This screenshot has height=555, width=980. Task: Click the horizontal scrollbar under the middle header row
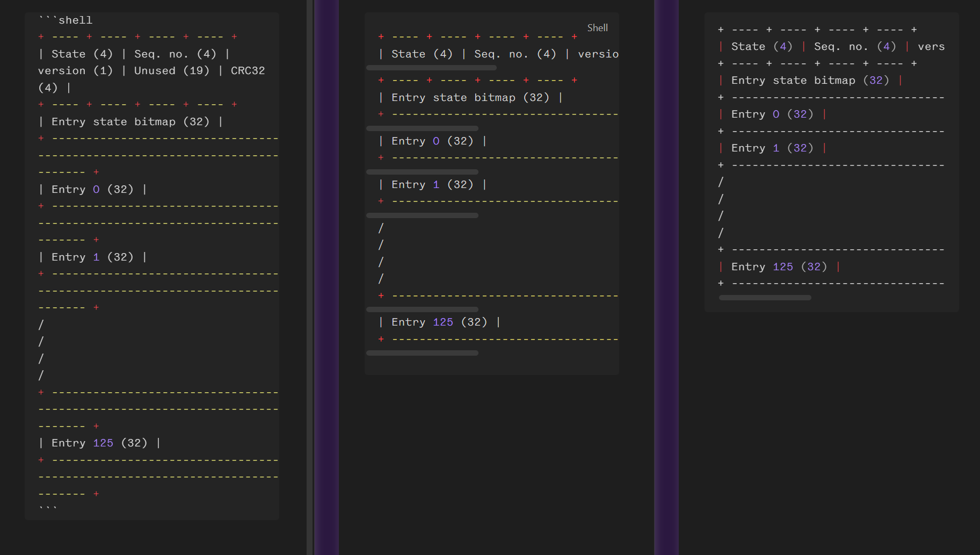pos(431,68)
